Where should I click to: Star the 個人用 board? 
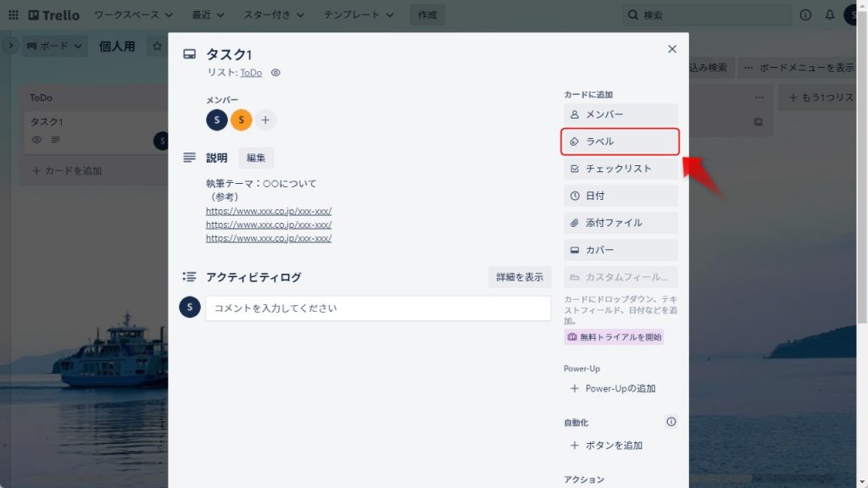[x=157, y=46]
